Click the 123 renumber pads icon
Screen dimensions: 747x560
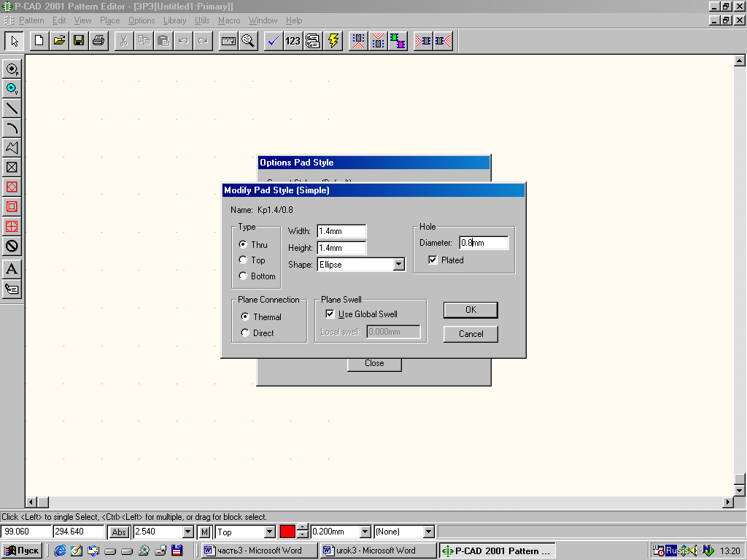pos(293,41)
